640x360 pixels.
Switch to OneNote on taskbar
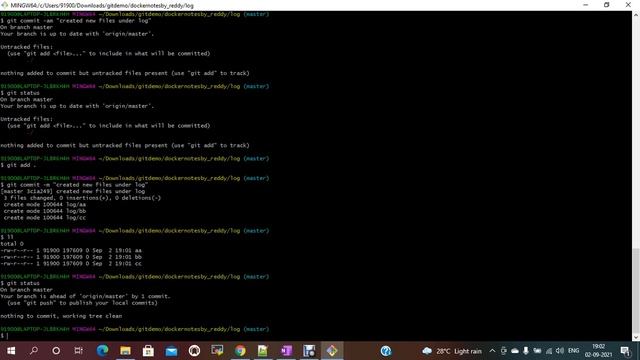(286, 351)
